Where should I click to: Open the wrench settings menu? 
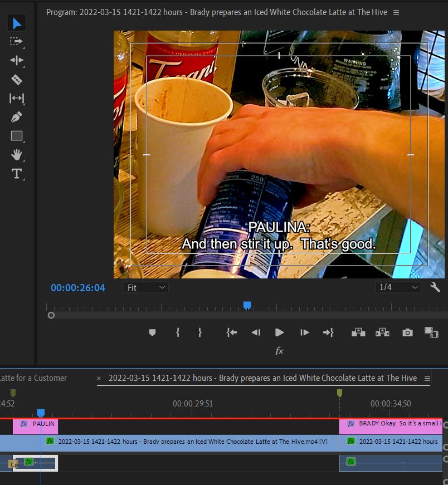point(435,287)
